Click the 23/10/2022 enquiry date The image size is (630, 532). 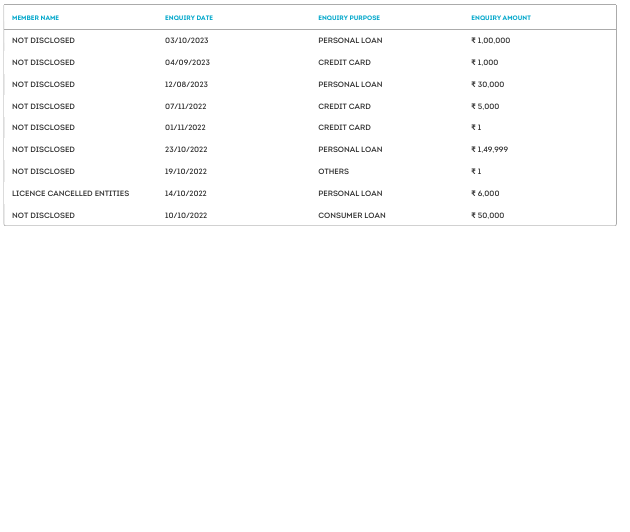click(x=186, y=150)
